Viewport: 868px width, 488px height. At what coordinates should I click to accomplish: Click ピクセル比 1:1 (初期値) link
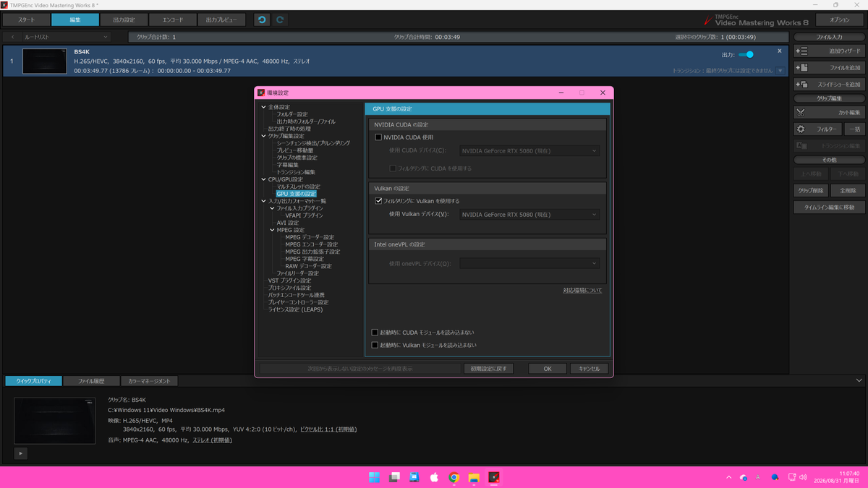tap(328, 429)
